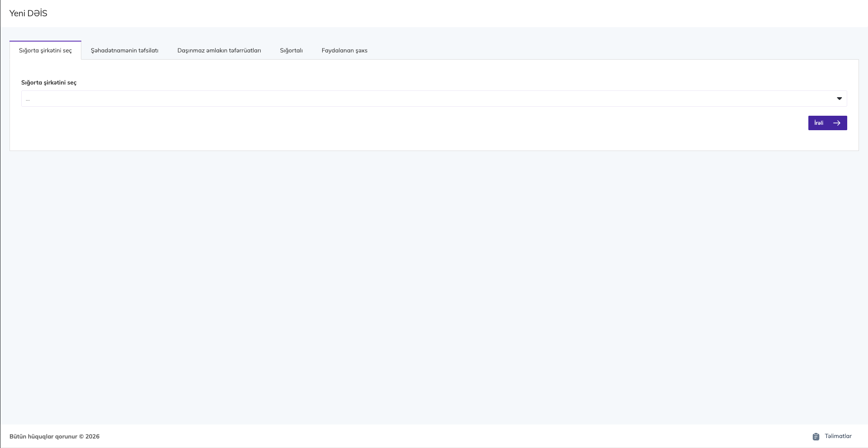Switch to the Şəhadətnamənin təfsilatı tab
Image resolution: width=868 pixels, height=448 pixels.
point(124,51)
